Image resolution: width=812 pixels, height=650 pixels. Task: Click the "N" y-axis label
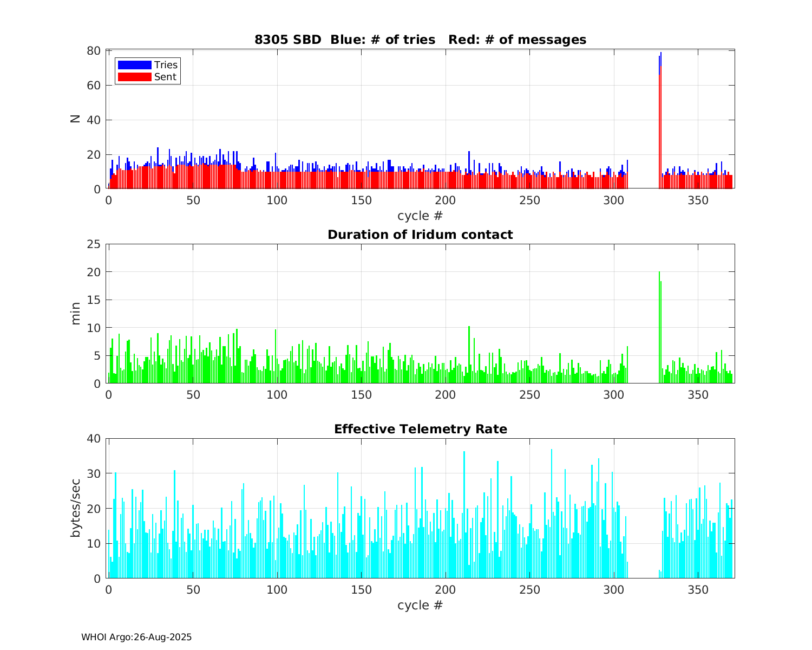(x=75, y=119)
